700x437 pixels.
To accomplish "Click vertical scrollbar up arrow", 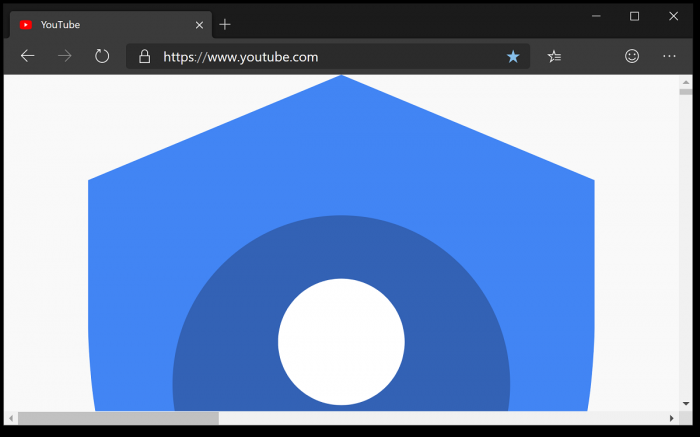I will click(686, 82).
